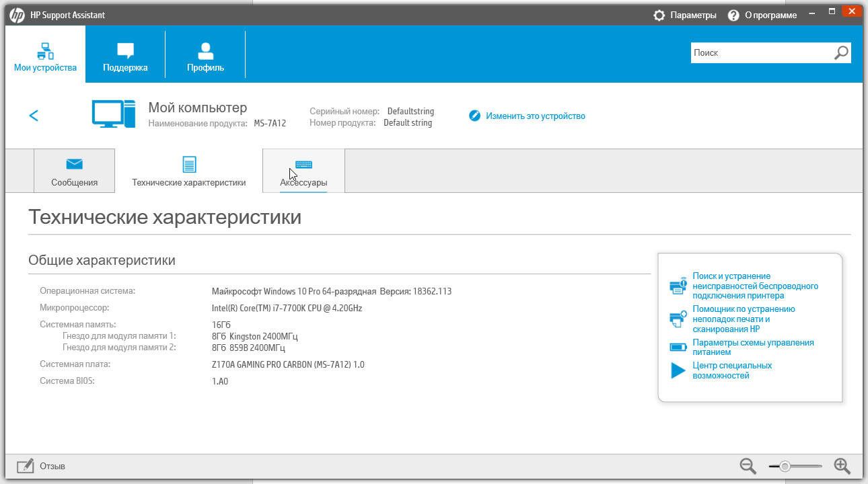Click the Микропроцессор label
Image resolution: width=868 pixels, height=484 pixels.
74,308
